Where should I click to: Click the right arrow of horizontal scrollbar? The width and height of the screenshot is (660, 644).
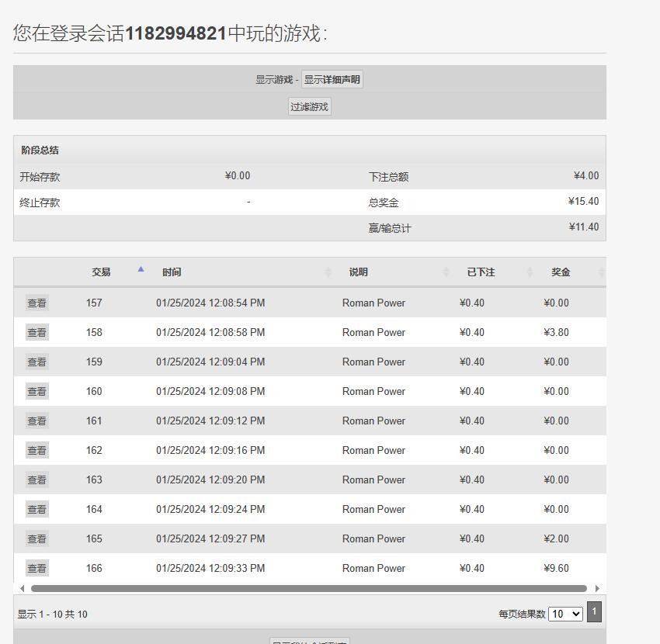click(x=597, y=588)
